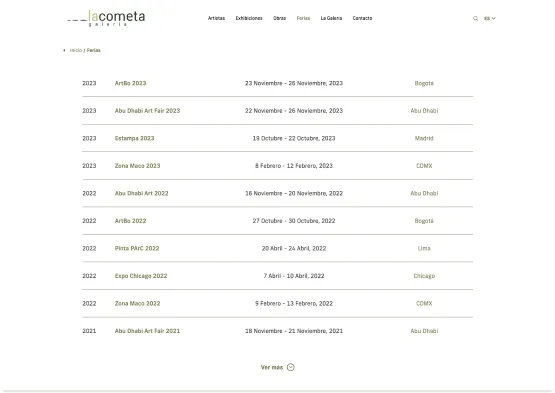Select the Zona Maco 2023 link
The image size is (555, 393).
[137, 166]
